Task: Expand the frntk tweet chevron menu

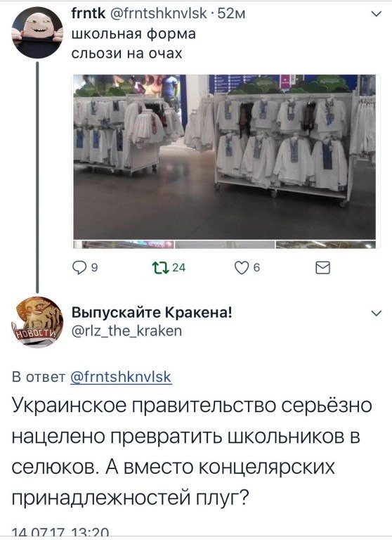Action: pyautogui.click(x=377, y=14)
